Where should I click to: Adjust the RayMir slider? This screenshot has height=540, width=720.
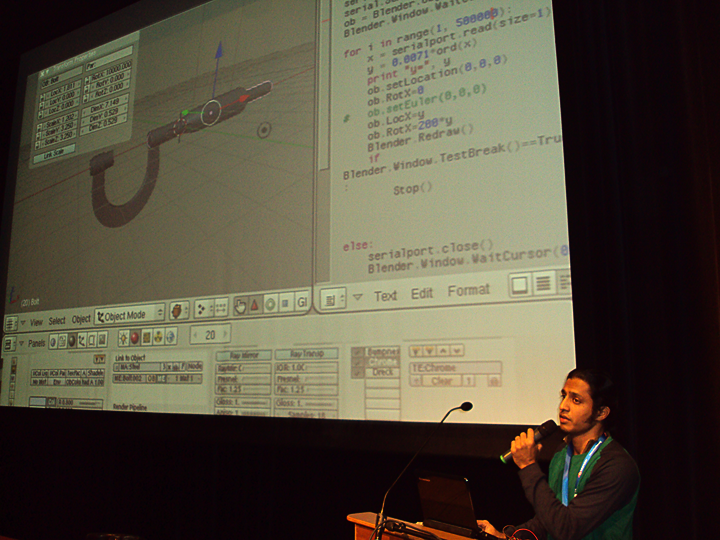click(x=243, y=368)
